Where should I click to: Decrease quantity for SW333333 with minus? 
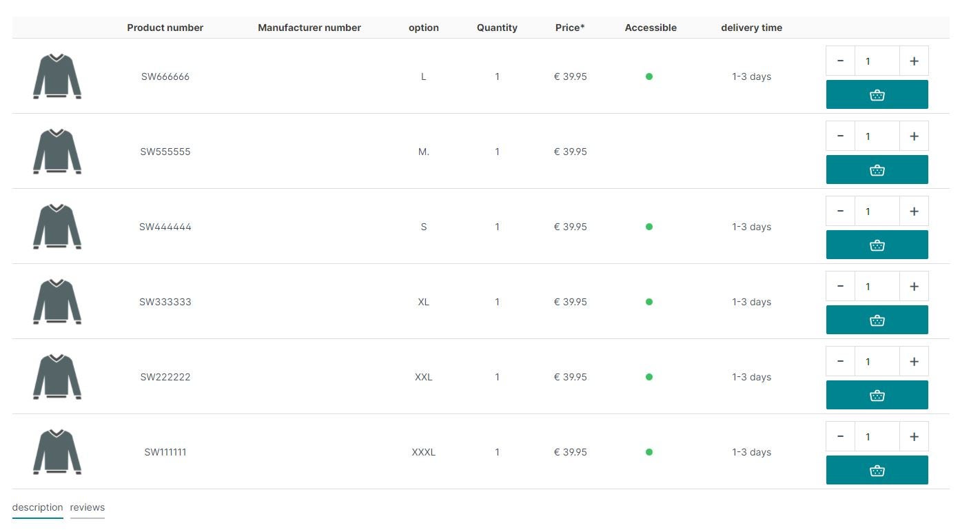point(841,286)
